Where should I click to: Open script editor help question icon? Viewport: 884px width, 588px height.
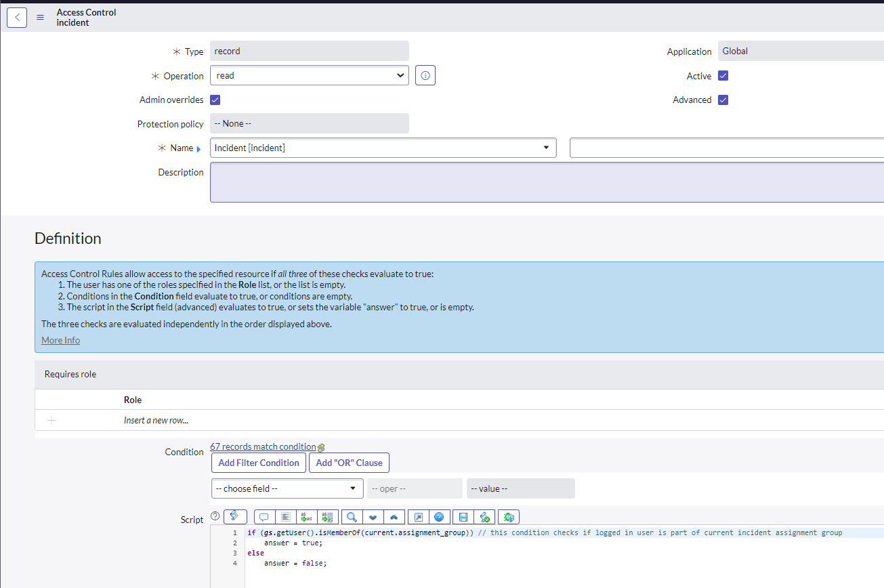439,517
